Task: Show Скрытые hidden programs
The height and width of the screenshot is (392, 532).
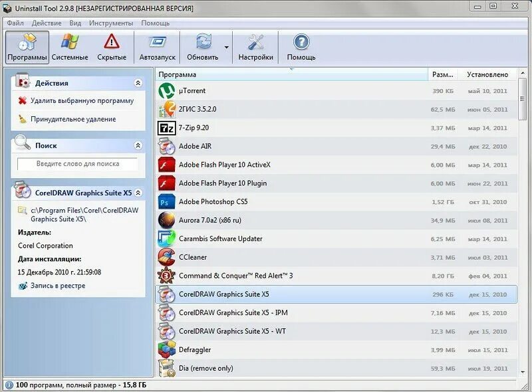Action: [x=112, y=47]
